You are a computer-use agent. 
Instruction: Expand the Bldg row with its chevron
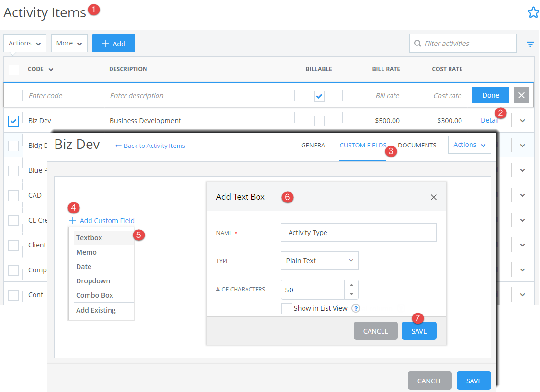[522, 145]
